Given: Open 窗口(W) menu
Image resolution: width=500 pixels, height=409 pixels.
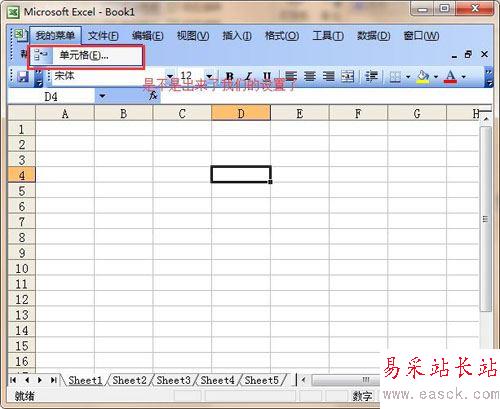Looking at the screenshot, I should [421, 35].
